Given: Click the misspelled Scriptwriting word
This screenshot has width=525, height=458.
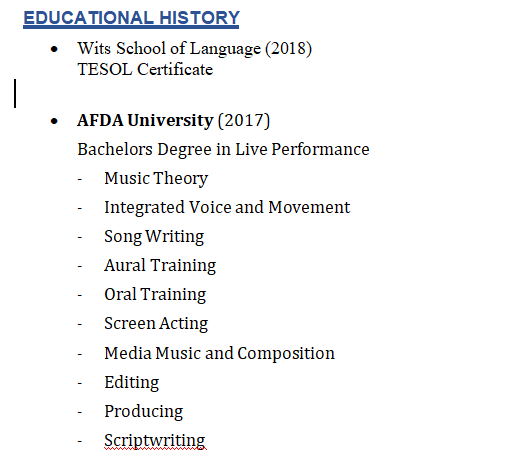Looking at the screenshot, I should pyautogui.click(x=155, y=441).
